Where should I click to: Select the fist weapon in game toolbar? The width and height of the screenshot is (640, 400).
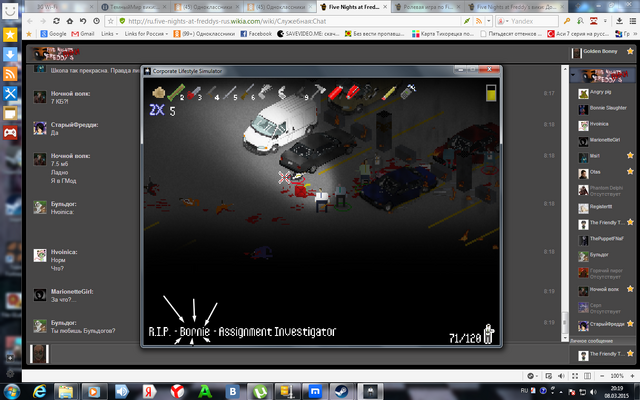tap(158, 93)
